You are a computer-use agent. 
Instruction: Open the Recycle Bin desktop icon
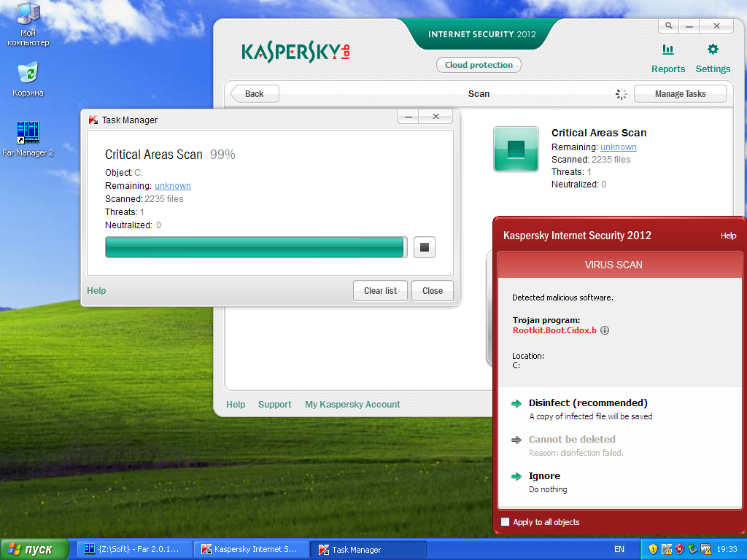[28, 79]
